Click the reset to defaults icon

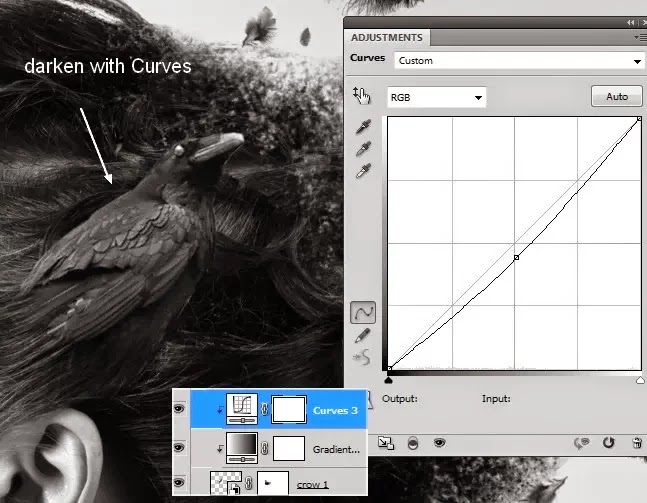click(x=608, y=443)
